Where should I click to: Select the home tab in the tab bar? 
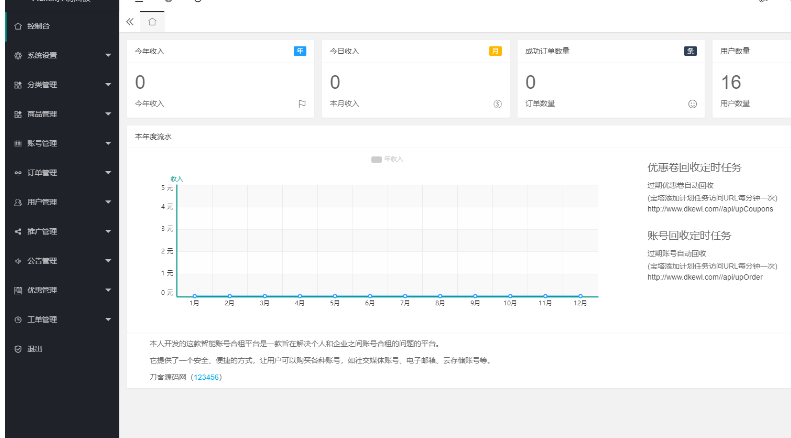[151, 21]
